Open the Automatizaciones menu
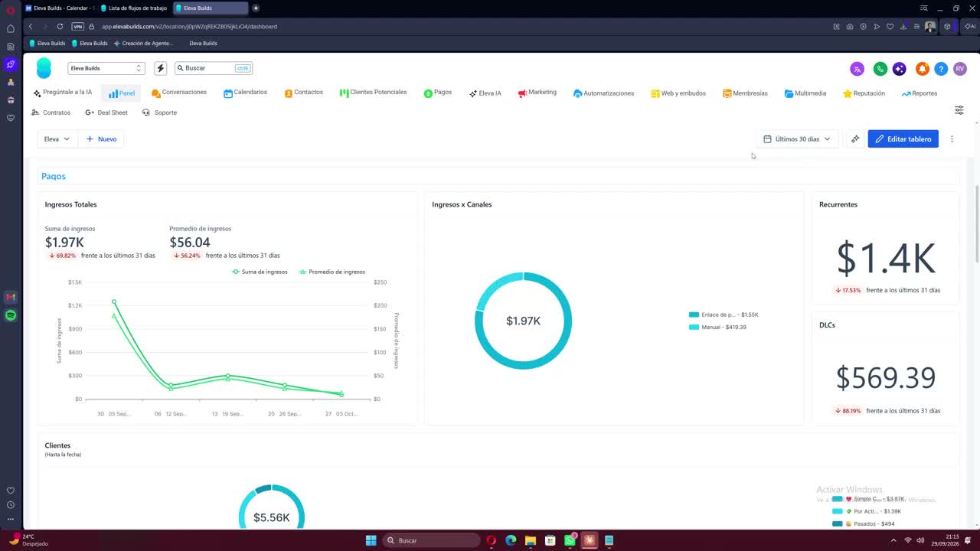Image resolution: width=980 pixels, height=551 pixels. pos(603,93)
